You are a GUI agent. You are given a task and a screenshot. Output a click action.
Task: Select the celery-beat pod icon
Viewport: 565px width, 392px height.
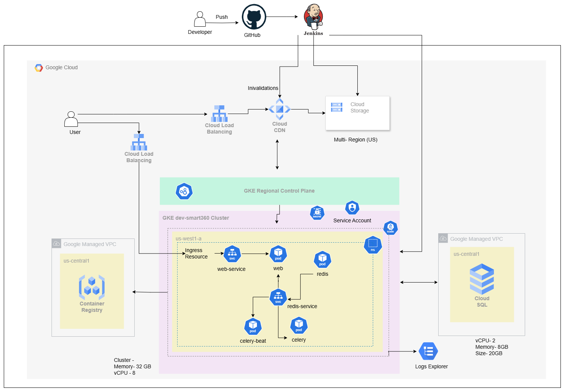[253, 327]
